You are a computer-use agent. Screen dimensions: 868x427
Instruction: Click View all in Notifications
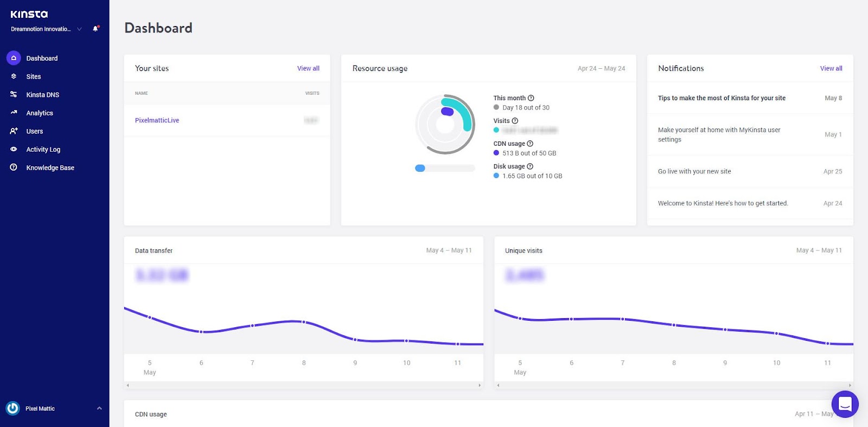coord(831,68)
